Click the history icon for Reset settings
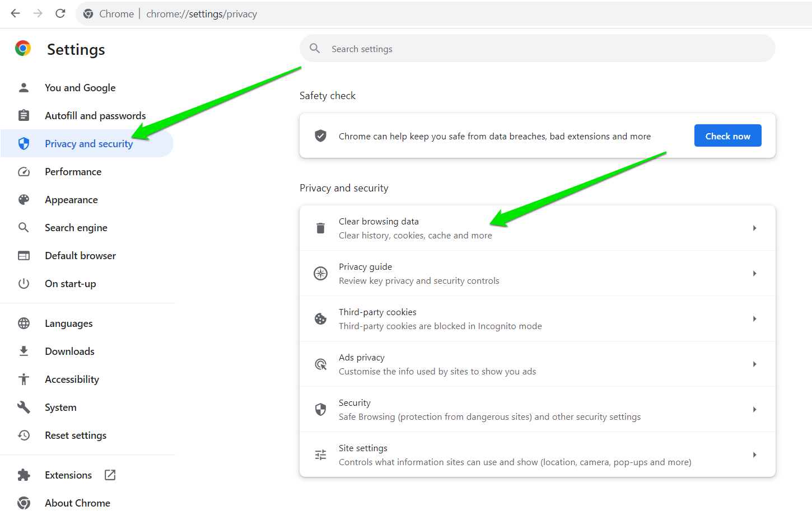The width and height of the screenshot is (812, 520). coord(24,435)
